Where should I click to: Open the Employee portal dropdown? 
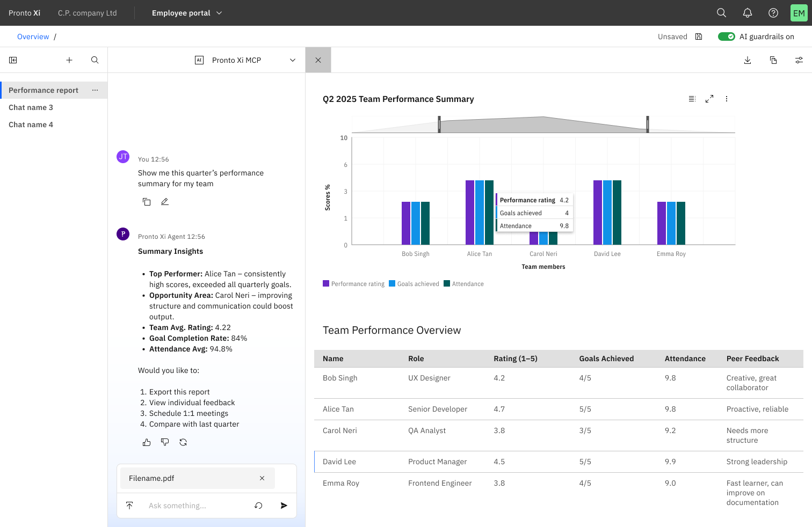186,12
